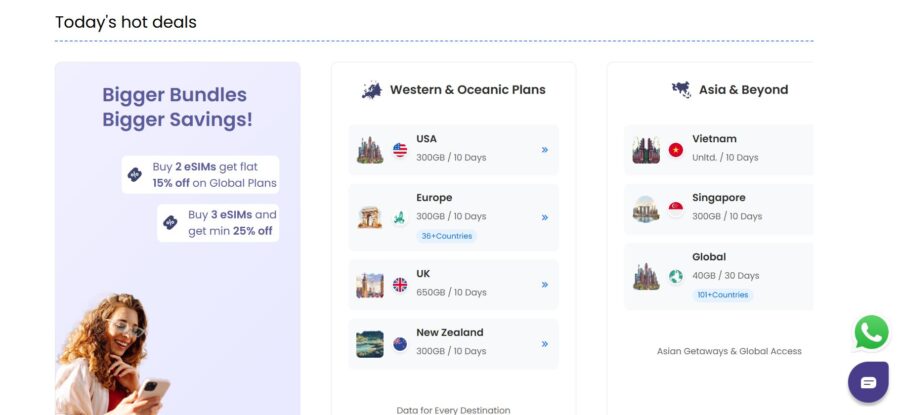The image size is (900, 415).
Task: Click the Vietnam flag icon
Action: coord(676,150)
